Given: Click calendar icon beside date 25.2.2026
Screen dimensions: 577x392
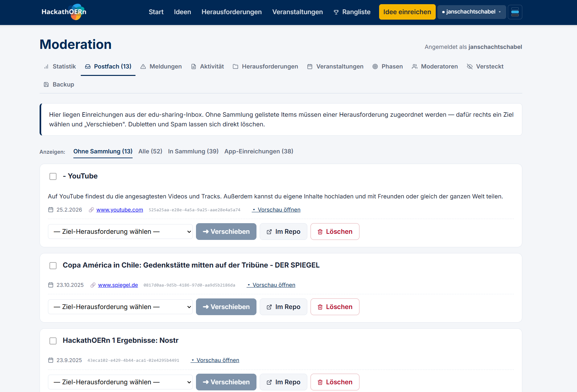Looking at the screenshot, I should click(51, 210).
